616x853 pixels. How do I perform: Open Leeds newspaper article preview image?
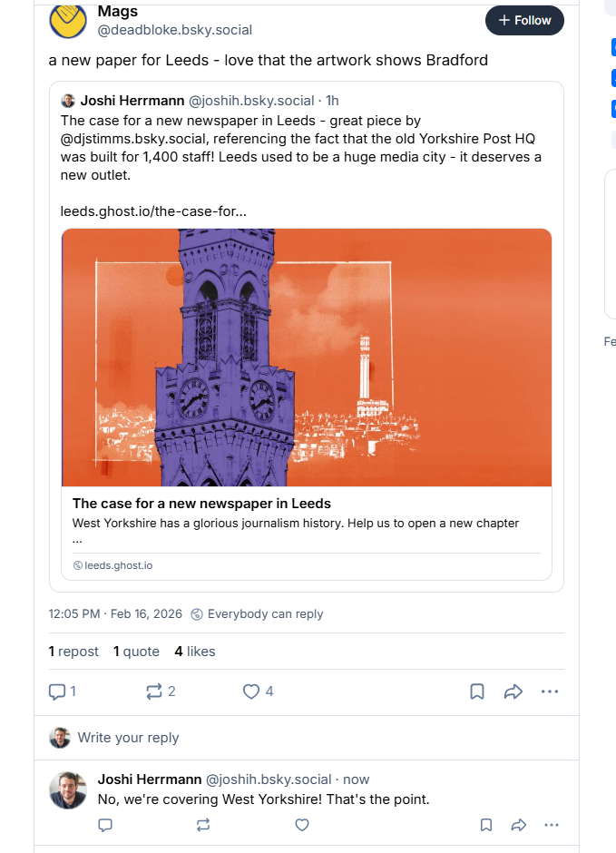tap(307, 358)
